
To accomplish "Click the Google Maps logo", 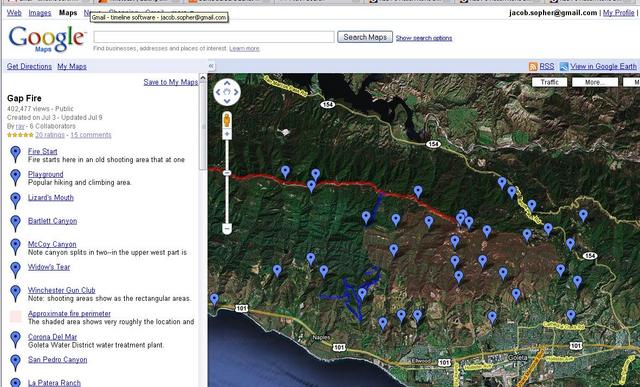I will pos(47,39).
